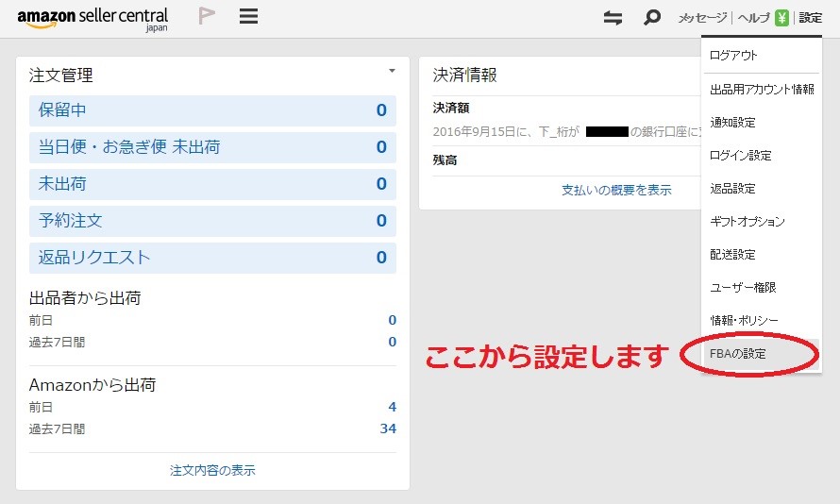Collapse the 注文管理 panel arrow
This screenshot has height=504, width=840.
tap(392, 71)
